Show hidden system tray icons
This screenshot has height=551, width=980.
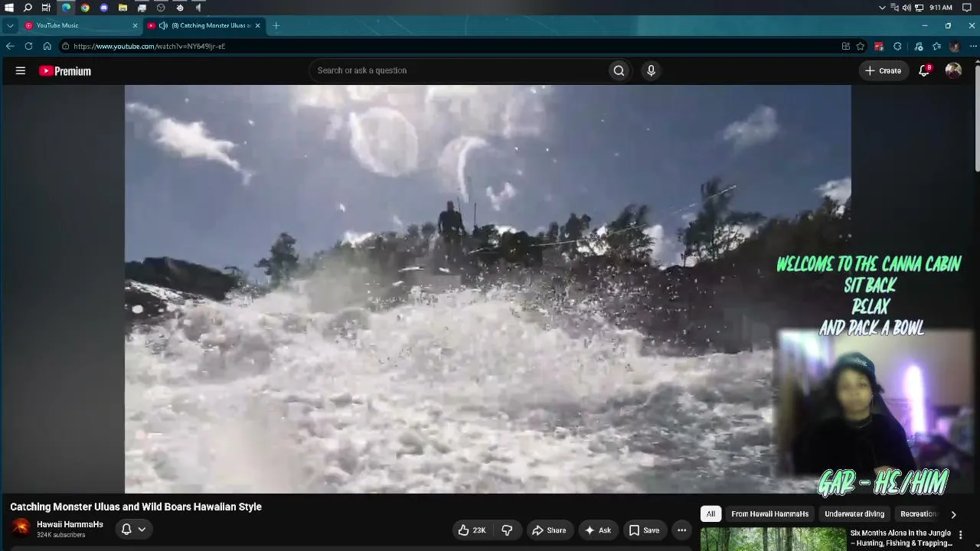[883, 8]
